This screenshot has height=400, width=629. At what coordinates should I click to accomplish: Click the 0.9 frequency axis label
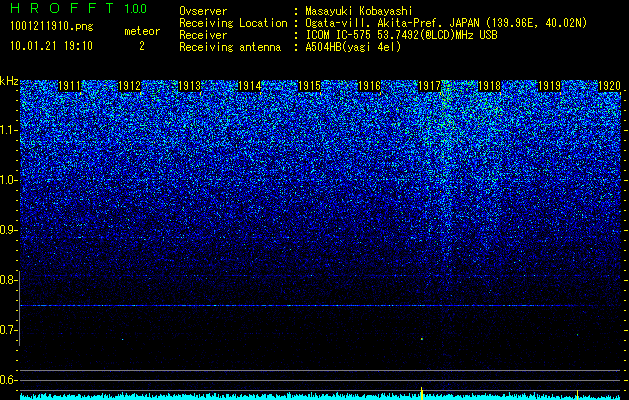(8, 230)
